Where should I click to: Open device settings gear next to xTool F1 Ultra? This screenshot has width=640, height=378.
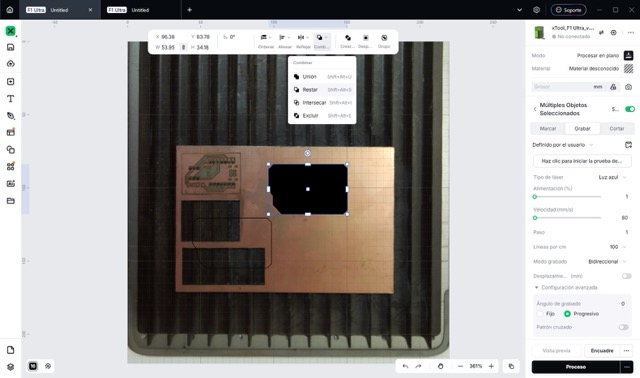[613, 32]
